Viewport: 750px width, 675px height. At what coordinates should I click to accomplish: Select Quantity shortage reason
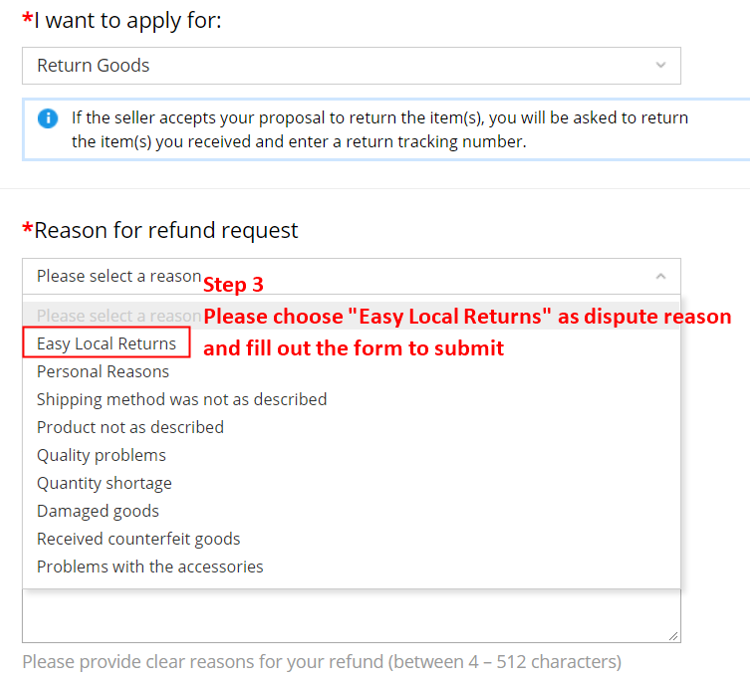coord(104,483)
